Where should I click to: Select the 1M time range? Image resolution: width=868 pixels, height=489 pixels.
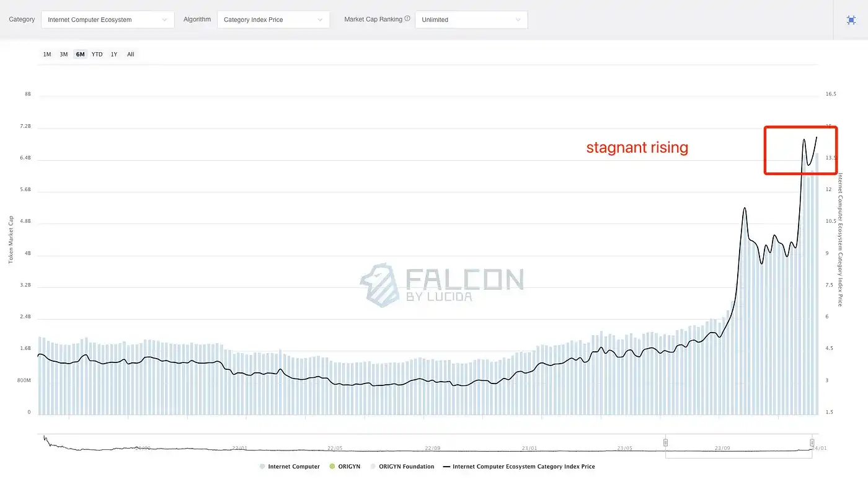(47, 55)
